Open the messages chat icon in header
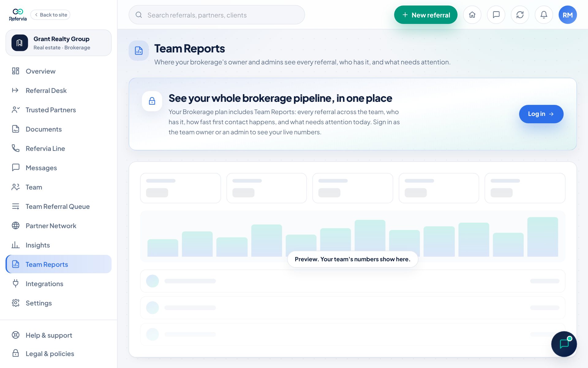The height and width of the screenshot is (368, 588). coord(496,15)
